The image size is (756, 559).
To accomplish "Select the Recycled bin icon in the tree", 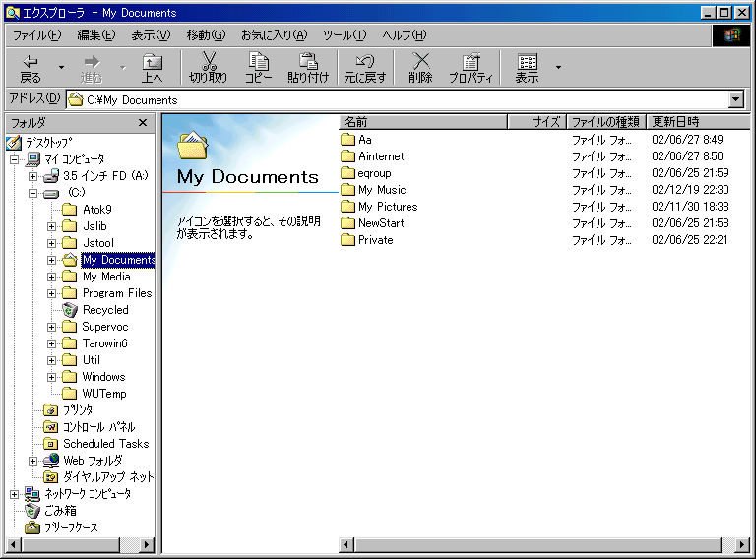I will pos(70,310).
